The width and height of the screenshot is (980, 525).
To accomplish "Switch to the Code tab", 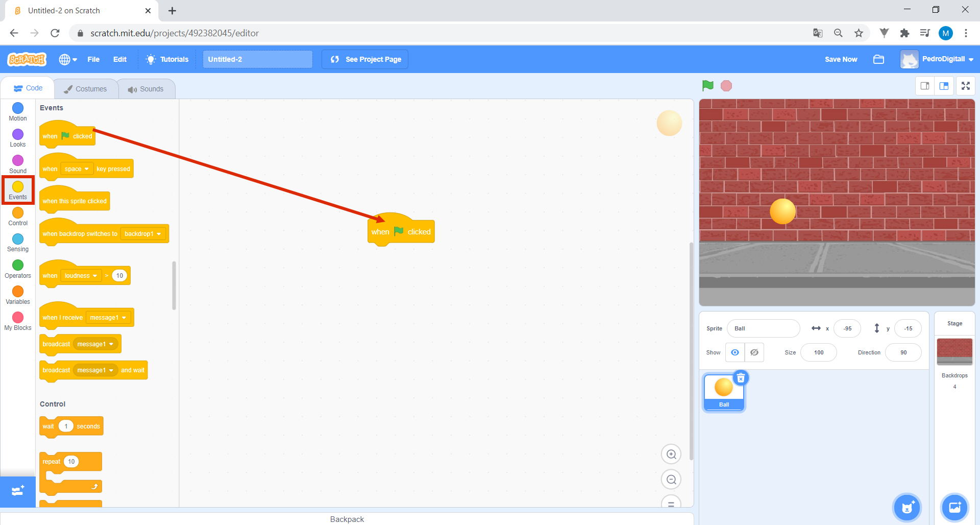I will click(x=28, y=88).
